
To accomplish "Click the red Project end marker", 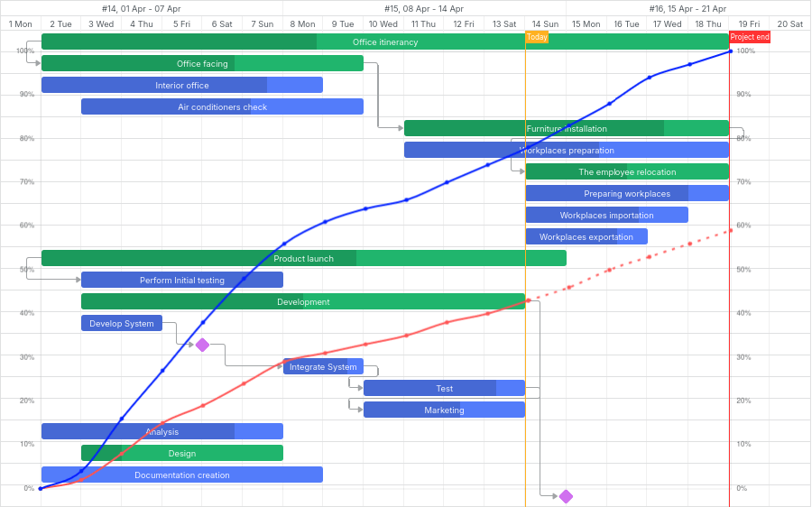I will 749,37.
